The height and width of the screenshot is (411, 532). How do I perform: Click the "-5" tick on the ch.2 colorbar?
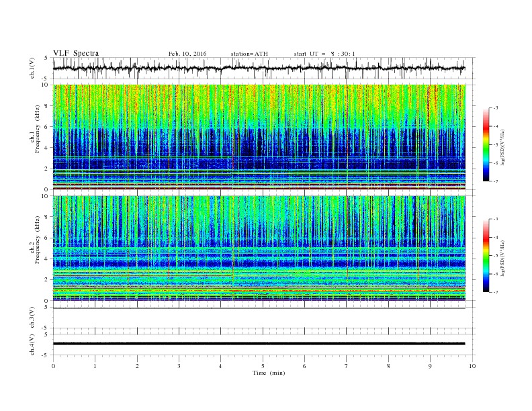[496, 256]
